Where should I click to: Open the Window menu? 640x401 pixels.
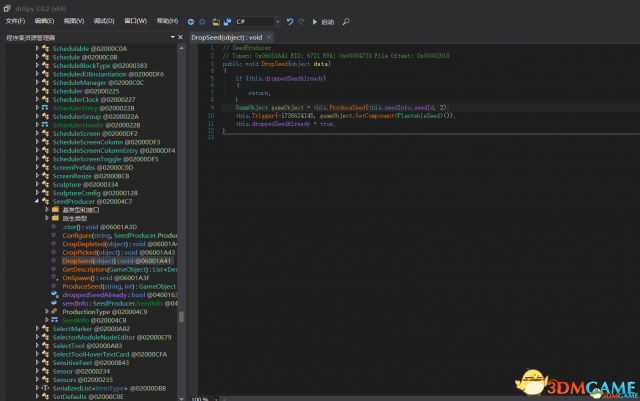click(136, 21)
